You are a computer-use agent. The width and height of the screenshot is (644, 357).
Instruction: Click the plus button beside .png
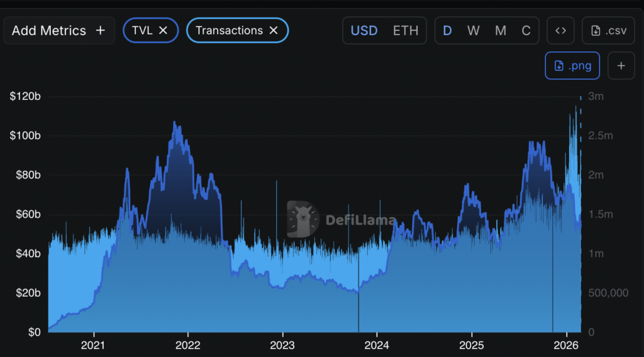click(621, 65)
